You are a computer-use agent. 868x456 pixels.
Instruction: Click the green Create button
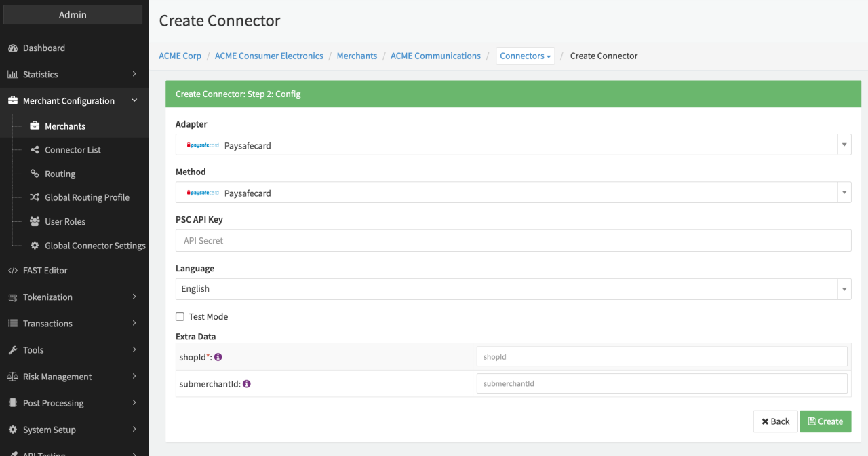click(x=825, y=421)
